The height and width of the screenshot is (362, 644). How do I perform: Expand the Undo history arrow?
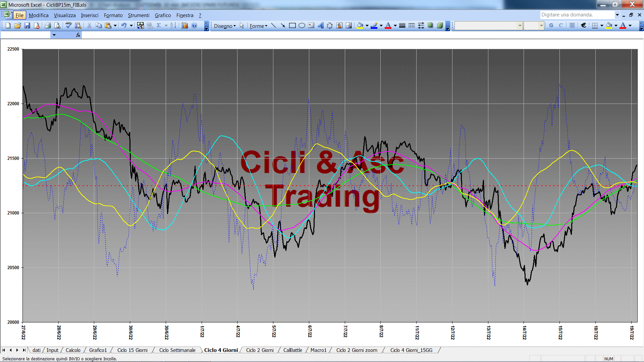pos(131,26)
